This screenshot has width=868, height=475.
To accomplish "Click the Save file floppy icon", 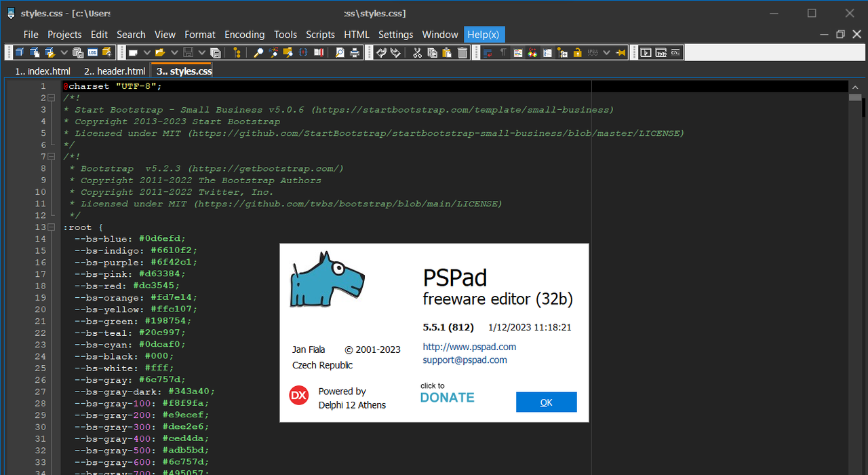I will [188, 52].
